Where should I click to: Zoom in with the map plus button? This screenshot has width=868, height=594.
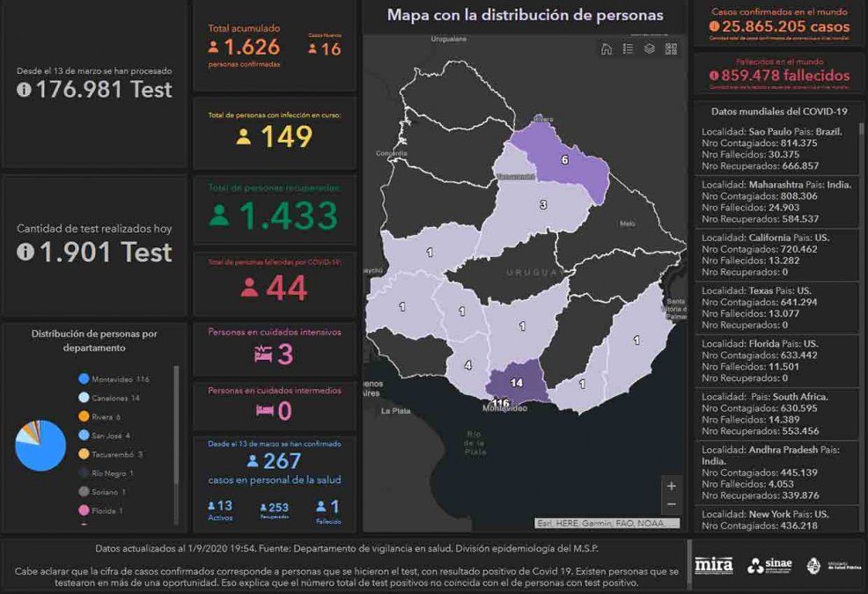pyautogui.click(x=672, y=486)
